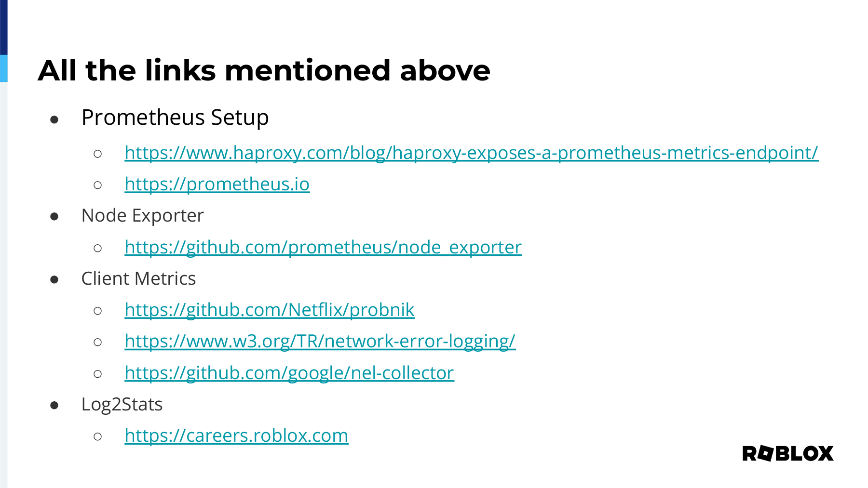Open the HAProxy Prometheus metrics blog link
This screenshot has height=488, width=868.
[471, 153]
